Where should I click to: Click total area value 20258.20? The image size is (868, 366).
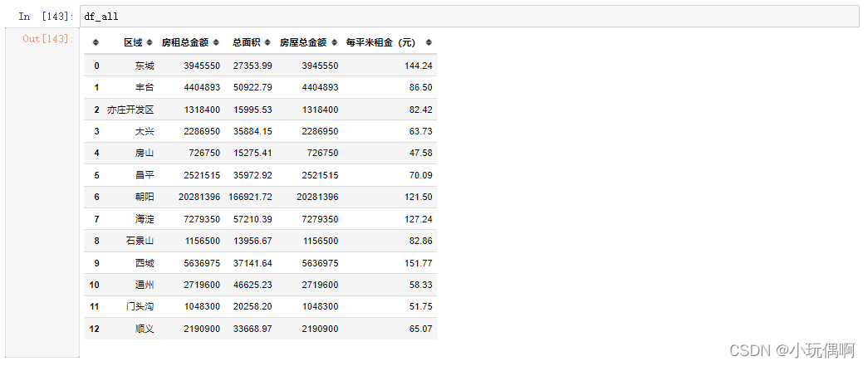(253, 306)
